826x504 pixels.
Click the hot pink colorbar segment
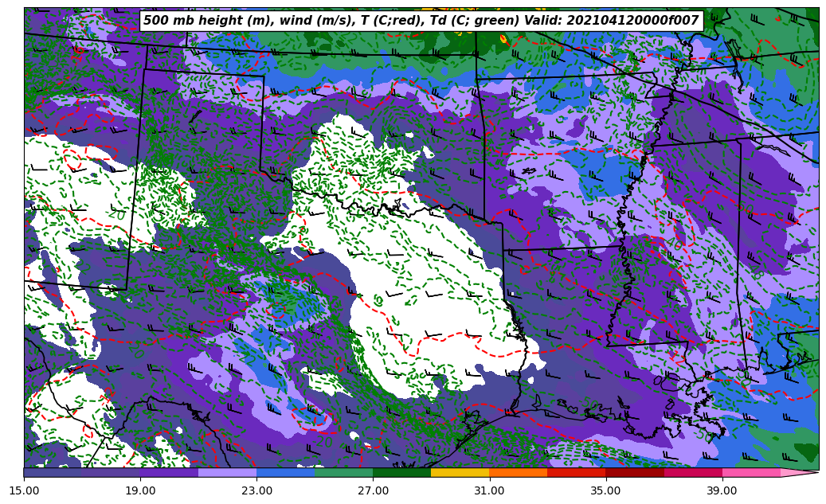[751, 472]
